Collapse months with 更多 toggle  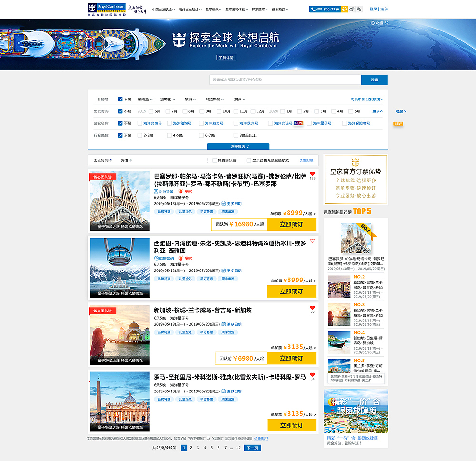(x=377, y=111)
